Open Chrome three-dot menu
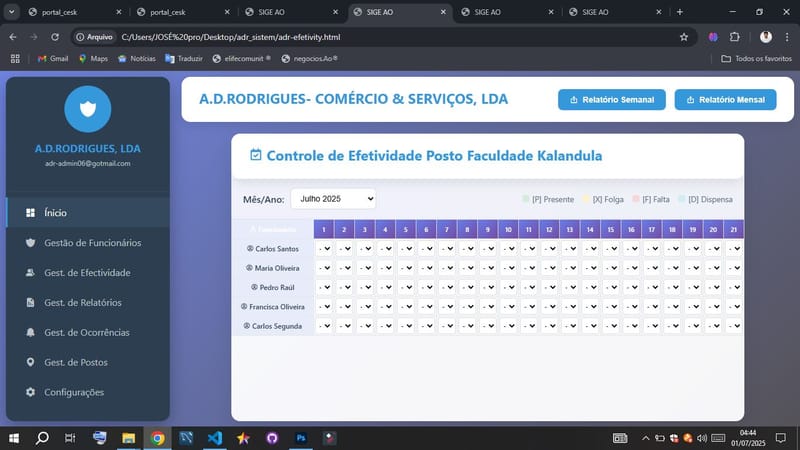The height and width of the screenshot is (450, 800). point(787,37)
